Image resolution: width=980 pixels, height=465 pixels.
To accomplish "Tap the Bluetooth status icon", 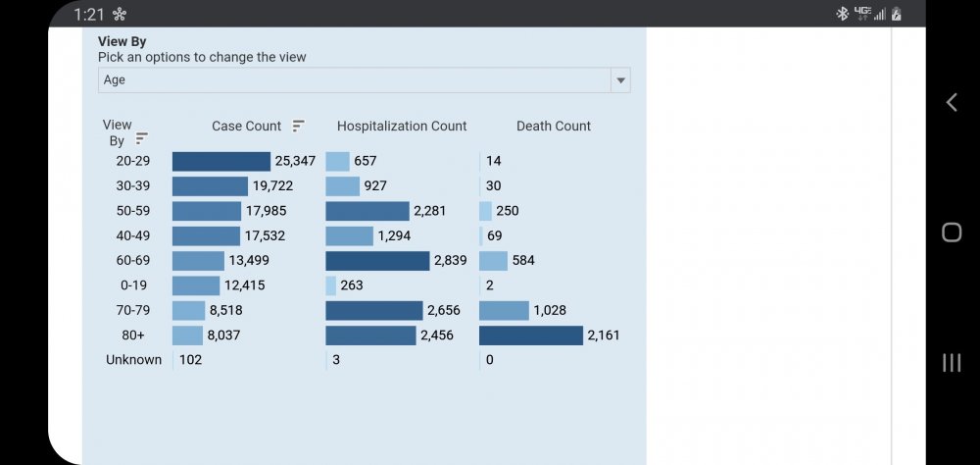I will click(842, 13).
